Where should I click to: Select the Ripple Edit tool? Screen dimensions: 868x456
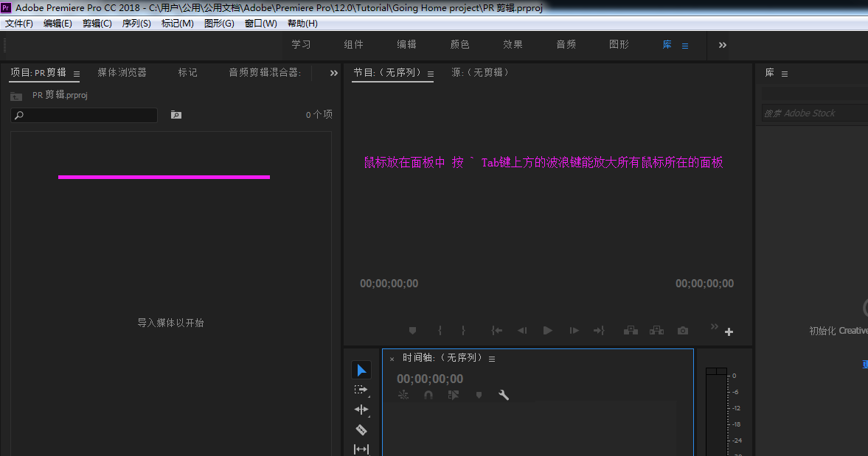[x=361, y=410]
